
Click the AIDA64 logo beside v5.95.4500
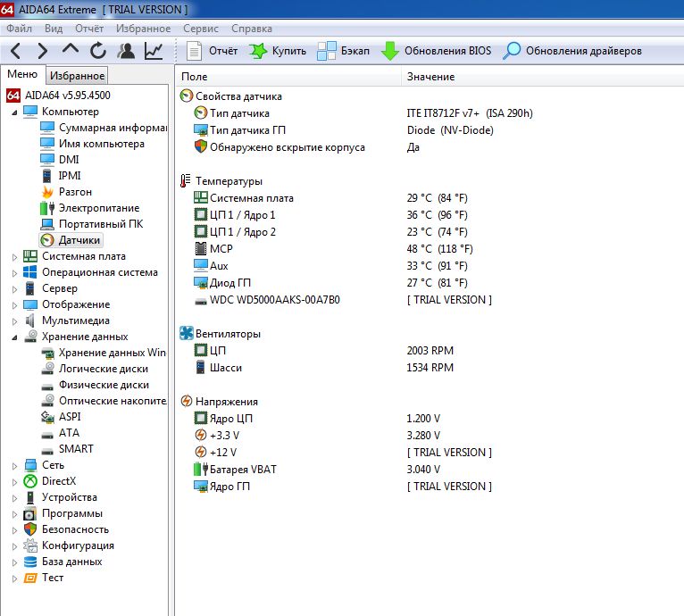click(x=13, y=96)
